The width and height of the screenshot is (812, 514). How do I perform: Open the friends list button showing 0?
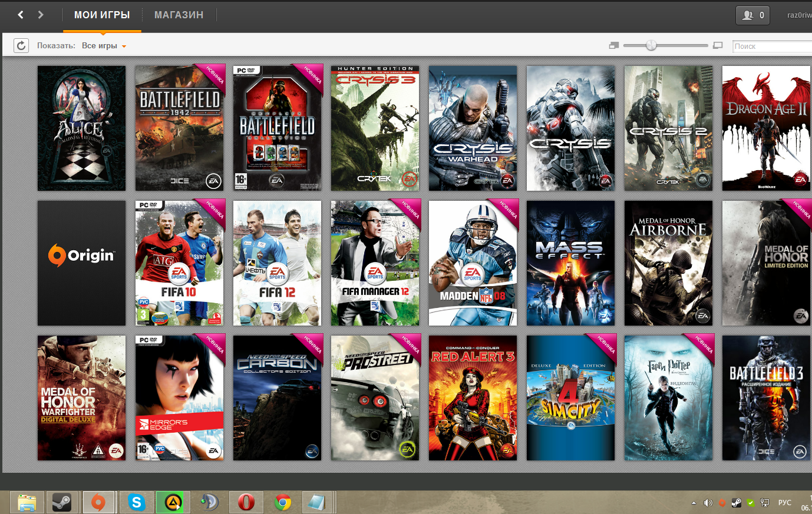(x=752, y=15)
